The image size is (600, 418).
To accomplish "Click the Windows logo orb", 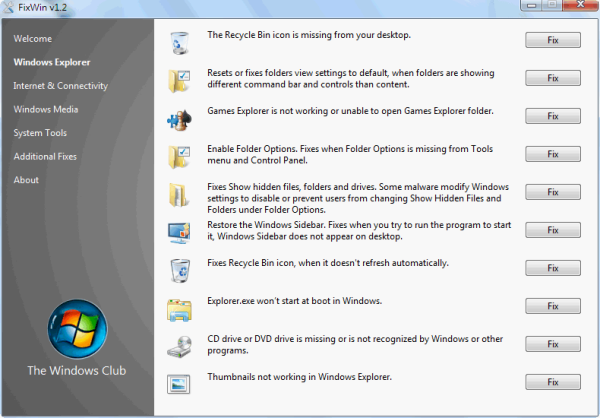I will [78, 329].
